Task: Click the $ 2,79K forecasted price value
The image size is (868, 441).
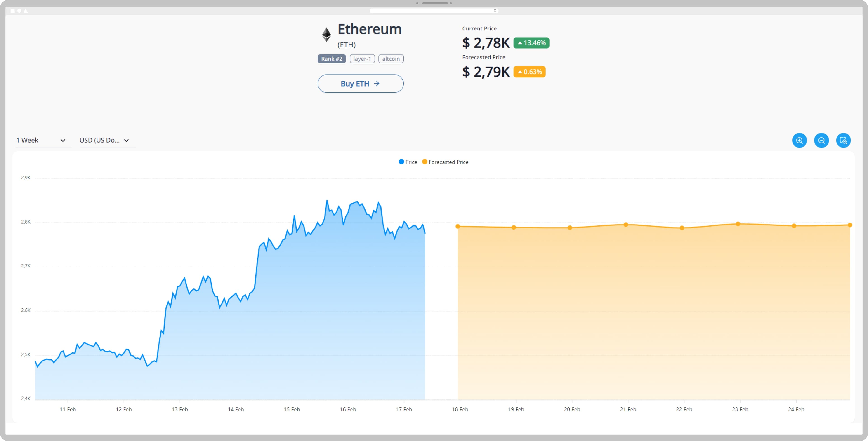Action: [486, 72]
